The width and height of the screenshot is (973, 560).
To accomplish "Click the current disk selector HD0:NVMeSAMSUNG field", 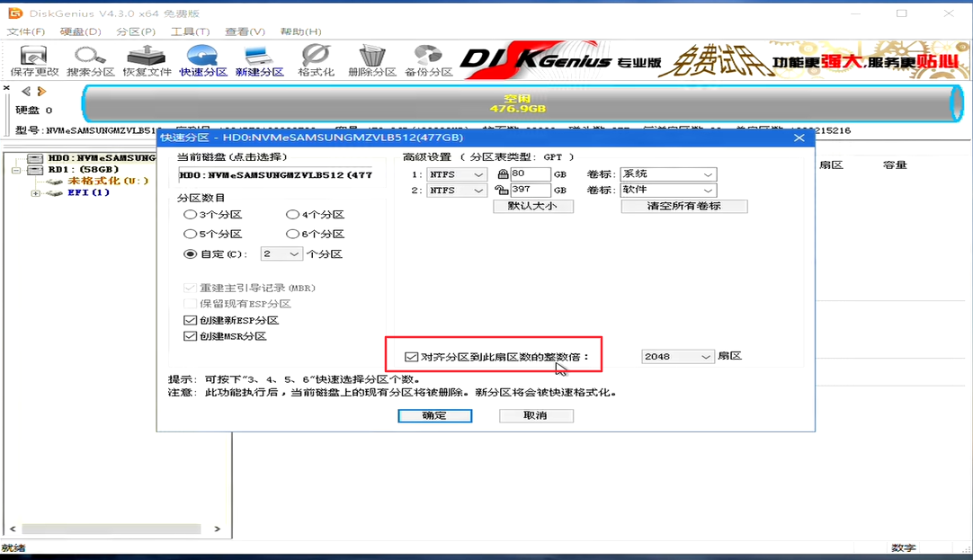I will pyautogui.click(x=275, y=175).
